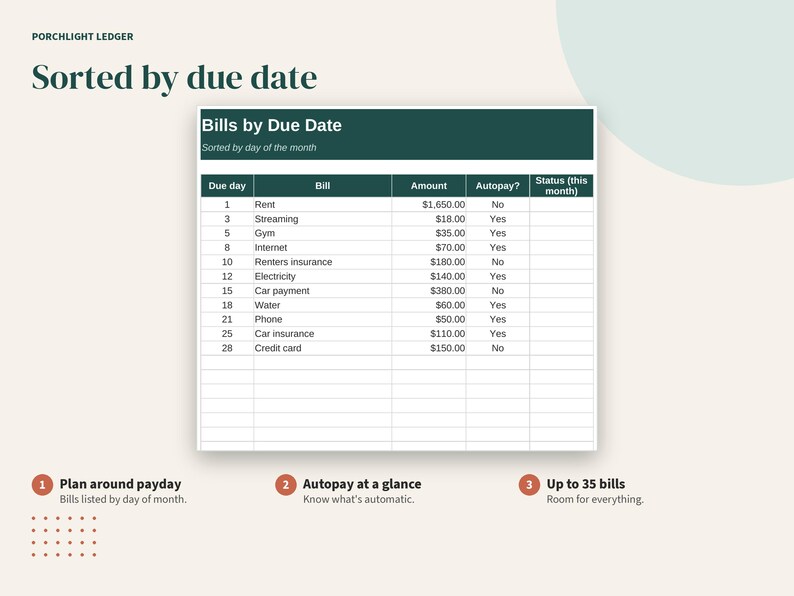Click the Autopay 'No' cell for Credit card

point(498,348)
